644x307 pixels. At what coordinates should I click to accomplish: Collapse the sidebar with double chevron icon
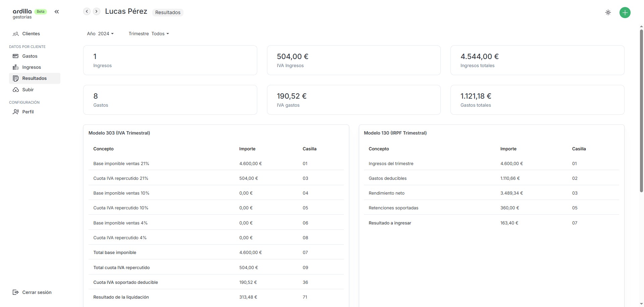click(x=57, y=12)
